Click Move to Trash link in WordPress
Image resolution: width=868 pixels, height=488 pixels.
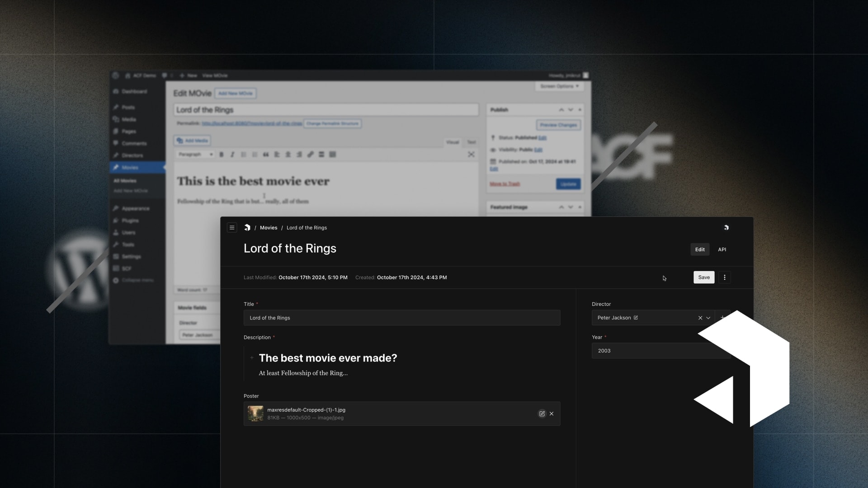coord(505,184)
